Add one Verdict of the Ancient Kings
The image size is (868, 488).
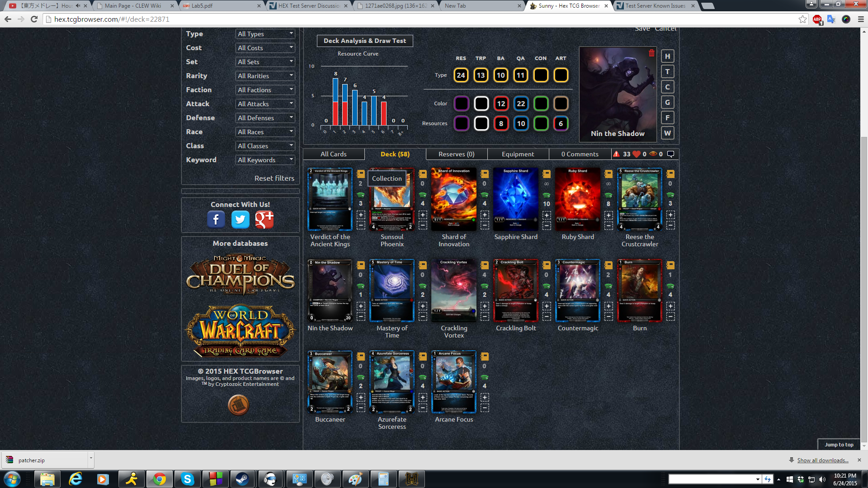[x=361, y=215]
